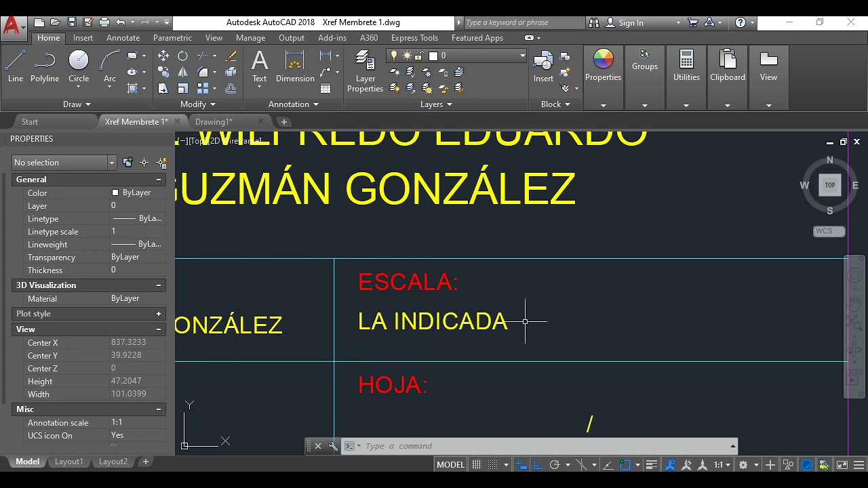Click the Erase tool icon
The height and width of the screenshot is (488, 868).
tap(231, 56)
